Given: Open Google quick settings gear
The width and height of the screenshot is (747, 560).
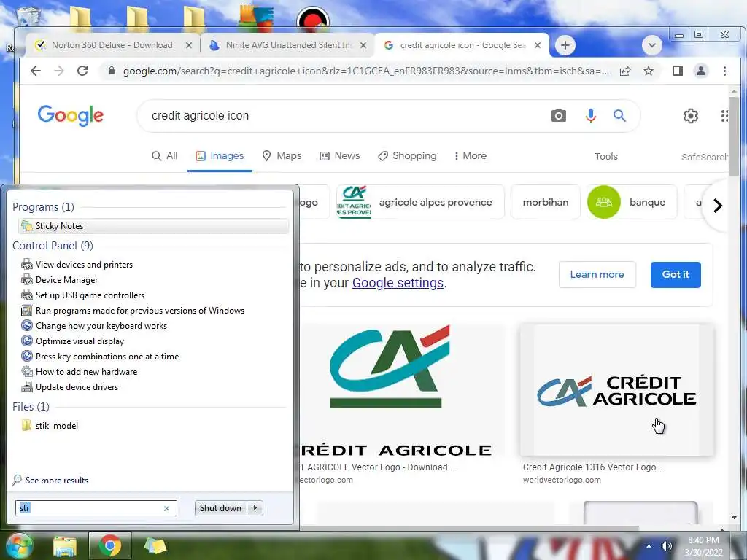Looking at the screenshot, I should [690, 116].
